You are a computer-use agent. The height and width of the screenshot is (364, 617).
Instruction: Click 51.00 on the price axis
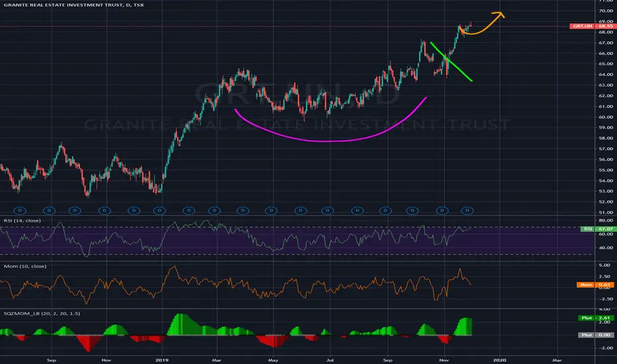click(x=606, y=212)
